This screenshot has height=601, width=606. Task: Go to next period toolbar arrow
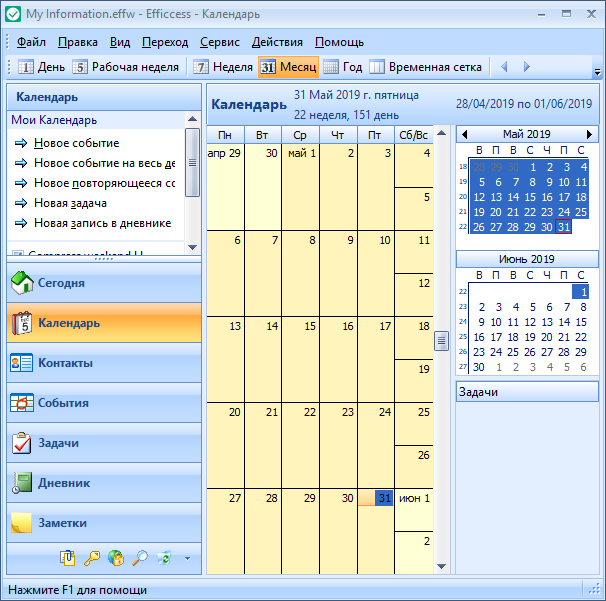(526, 67)
